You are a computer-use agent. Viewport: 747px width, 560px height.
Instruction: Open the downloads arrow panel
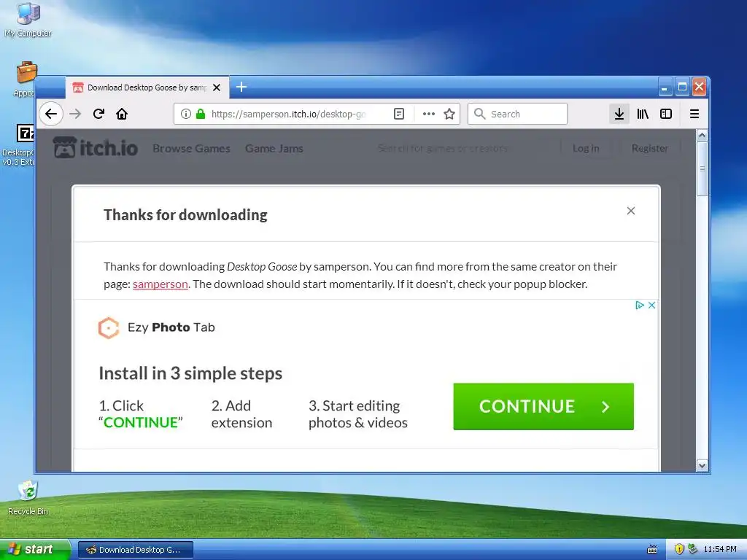pyautogui.click(x=619, y=114)
